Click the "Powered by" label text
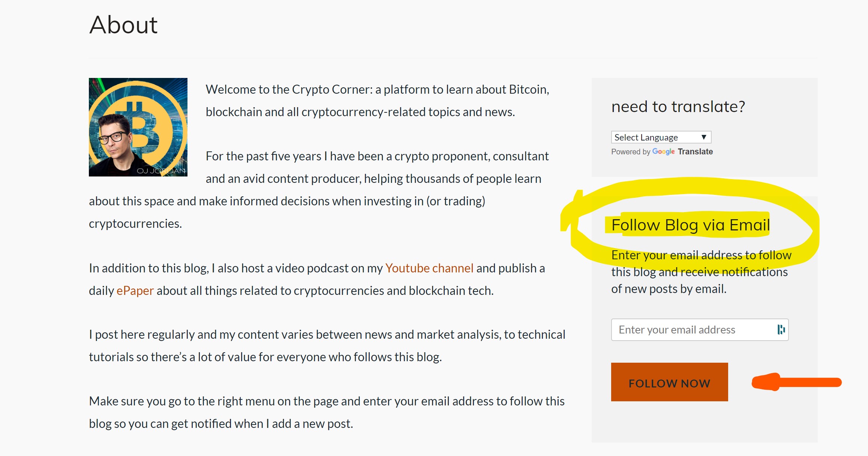Viewport: 868px width, 456px height. coord(631,152)
